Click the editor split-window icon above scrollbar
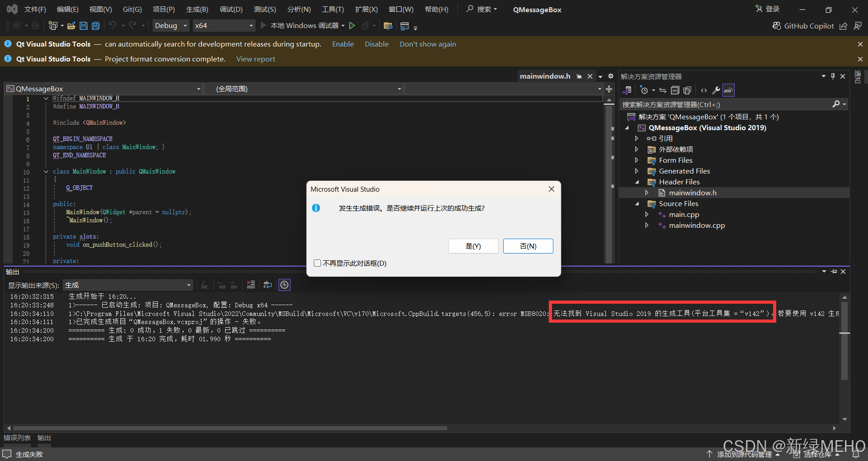 609,89
